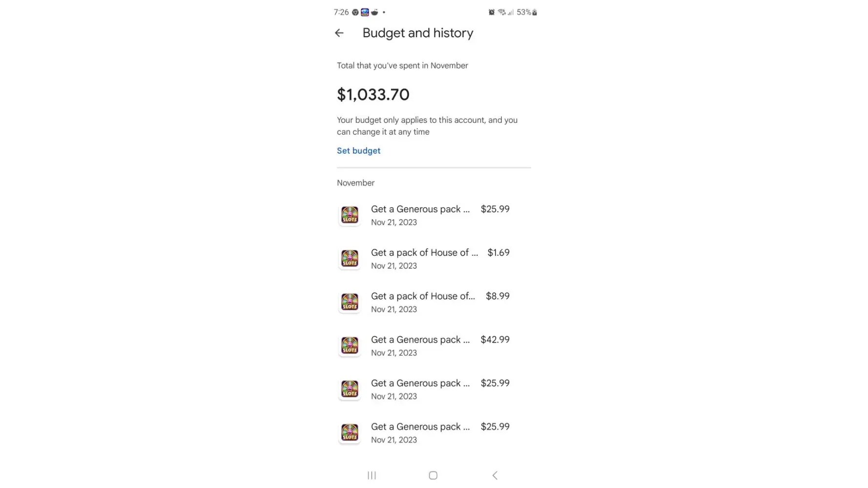
Task: Tap the $1,033.70 total spent amount
Action: [x=373, y=95]
